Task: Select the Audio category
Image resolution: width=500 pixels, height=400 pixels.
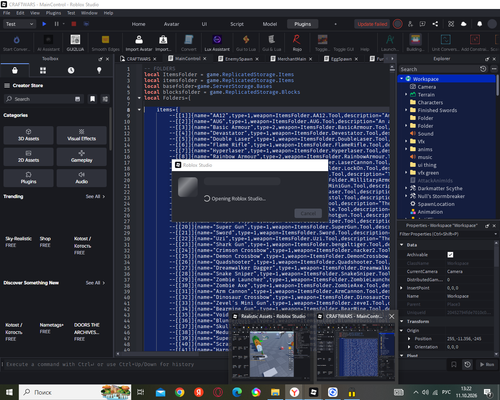Action: pyautogui.click(x=82, y=178)
